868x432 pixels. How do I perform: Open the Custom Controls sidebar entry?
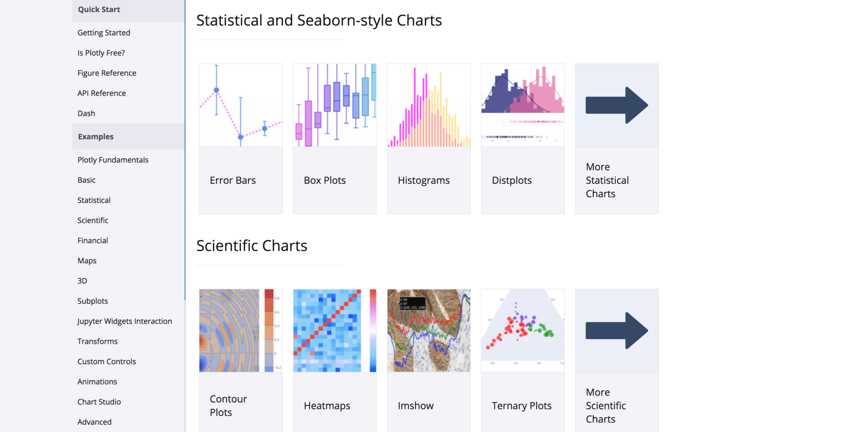(x=107, y=361)
